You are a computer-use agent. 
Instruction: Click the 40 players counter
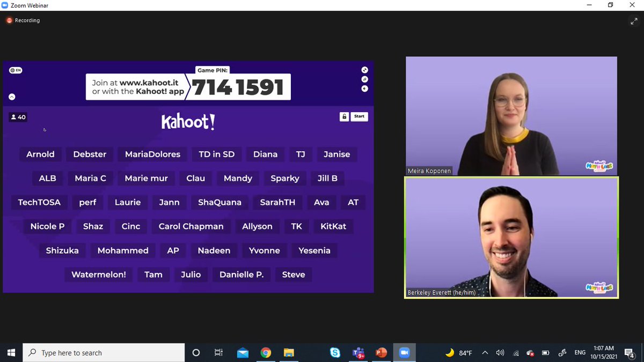[x=18, y=117]
